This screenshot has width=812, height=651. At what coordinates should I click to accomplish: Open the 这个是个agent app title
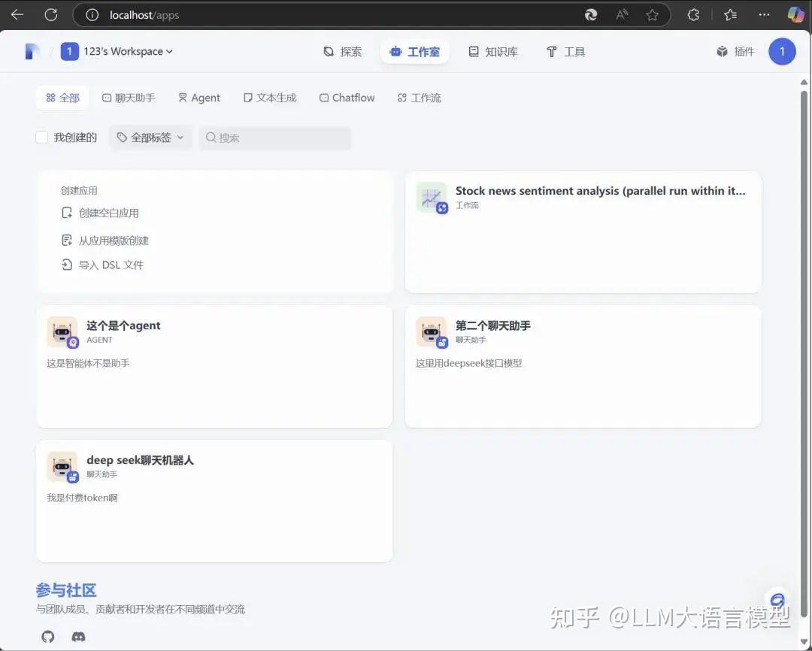(x=123, y=325)
